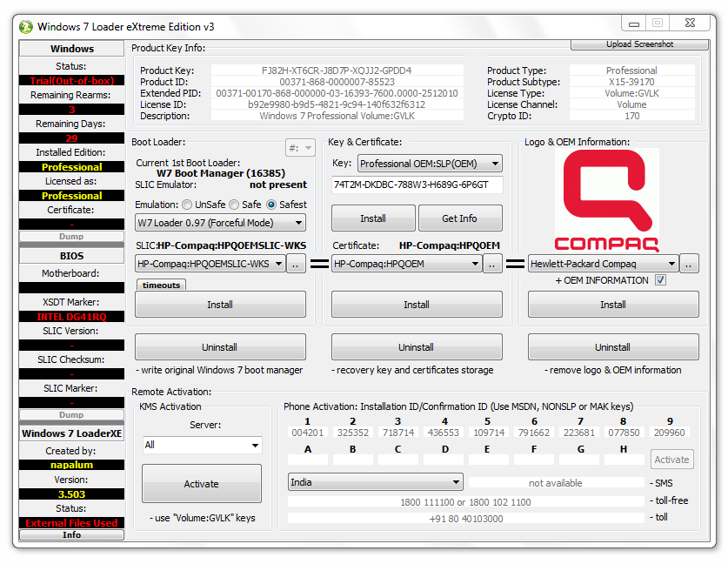Open the KMS Server All dropdown
The image size is (728, 564).
click(202, 445)
